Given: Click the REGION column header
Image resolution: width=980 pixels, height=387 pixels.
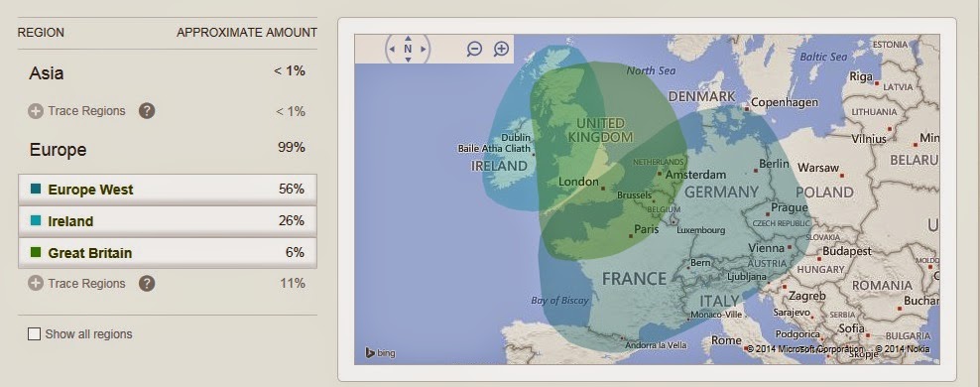Looking at the screenshot, I should coord(41,33).
